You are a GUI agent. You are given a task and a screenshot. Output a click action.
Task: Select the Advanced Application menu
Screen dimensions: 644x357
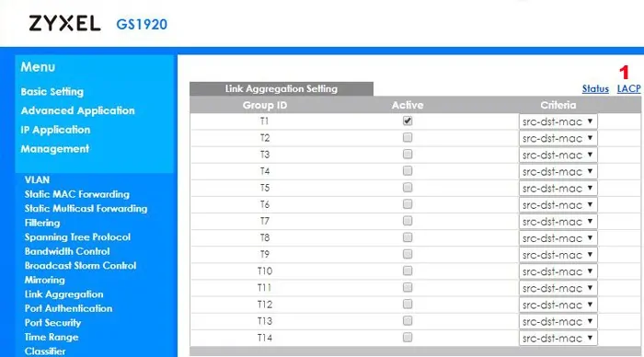point(77,110)
